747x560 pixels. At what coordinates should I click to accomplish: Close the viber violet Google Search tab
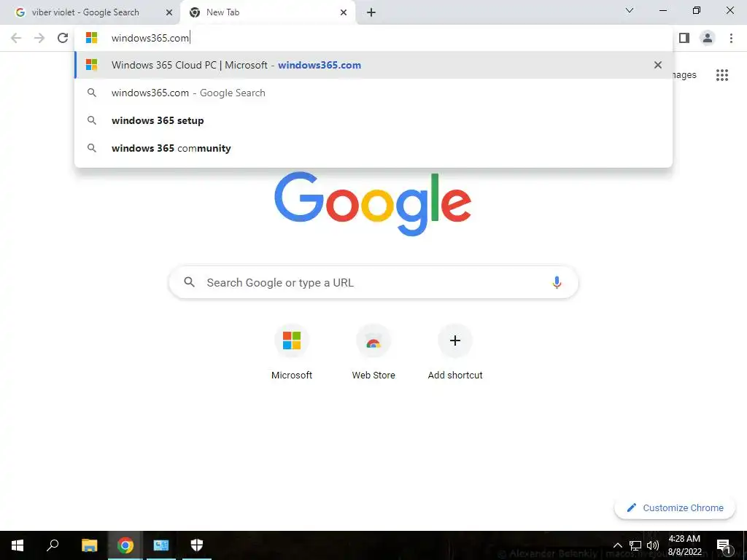169,12
